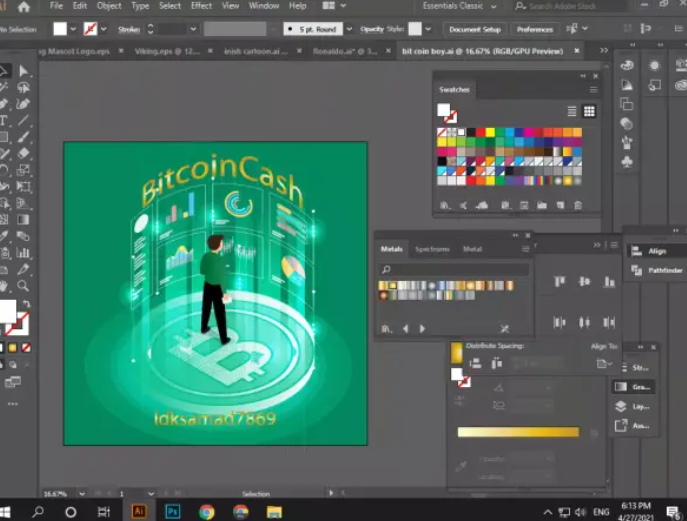This screenshot has height=521, width=687.
Task: Open Swatch Libraries menu in Swatches
Action: pos(445,205)
